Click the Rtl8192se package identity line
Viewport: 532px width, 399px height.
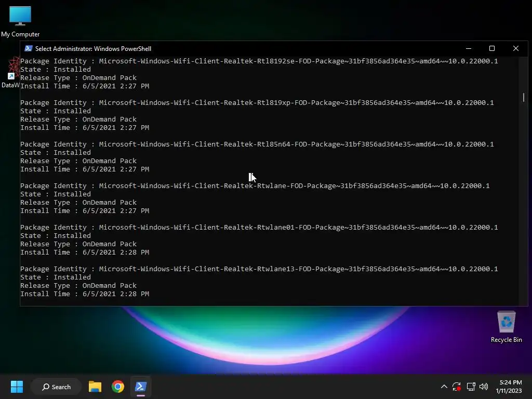pyautogui.click(x=259, y=61)
